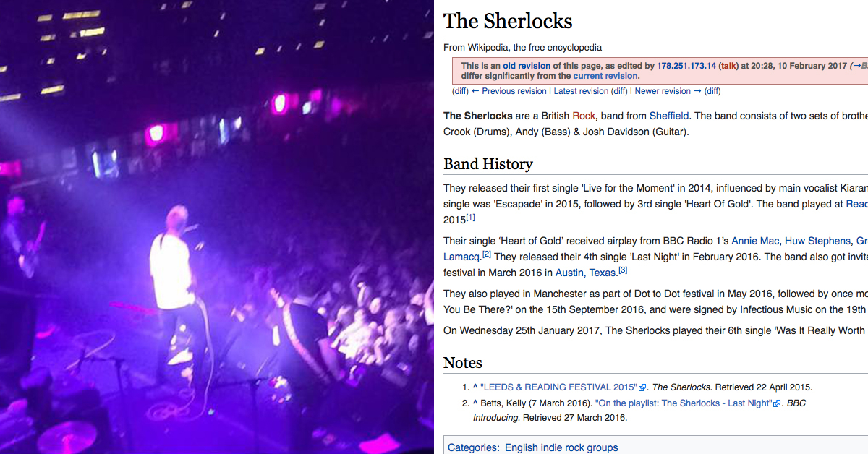Follow the red 'Rock' link
This screenshot has width=868, height=454.
[x=584, y=116]
